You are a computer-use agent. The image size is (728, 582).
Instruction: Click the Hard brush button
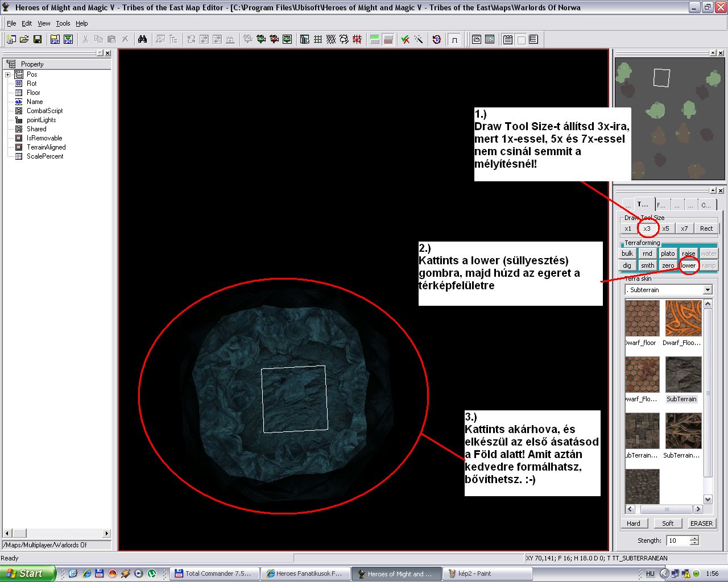(634, 523)
